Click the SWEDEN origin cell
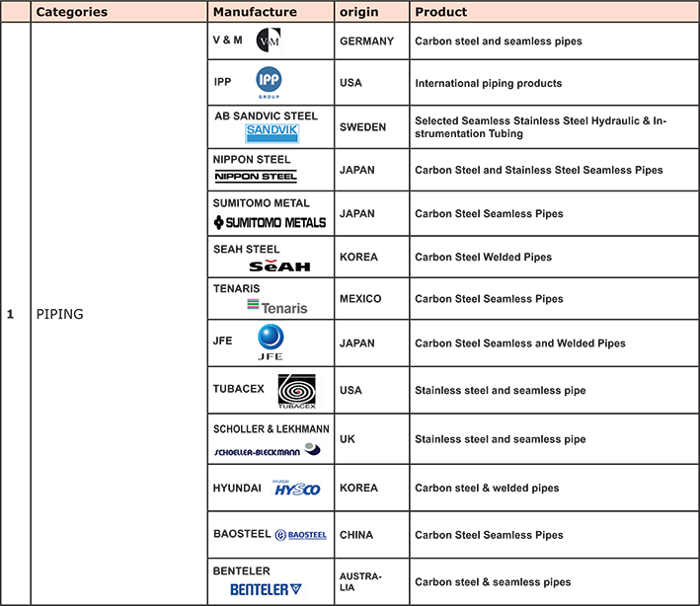This screenshot has height=606, width=700. [x=362, y=127]
